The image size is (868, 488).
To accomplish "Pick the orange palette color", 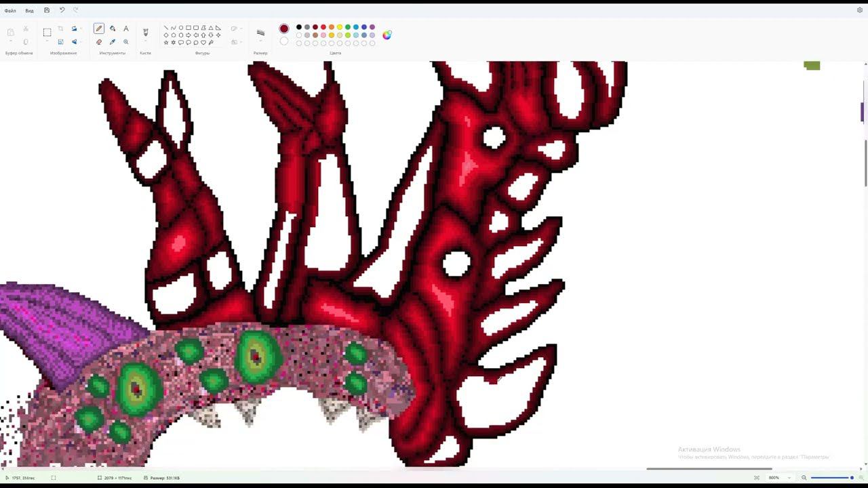I will click(x=332, y=27).
